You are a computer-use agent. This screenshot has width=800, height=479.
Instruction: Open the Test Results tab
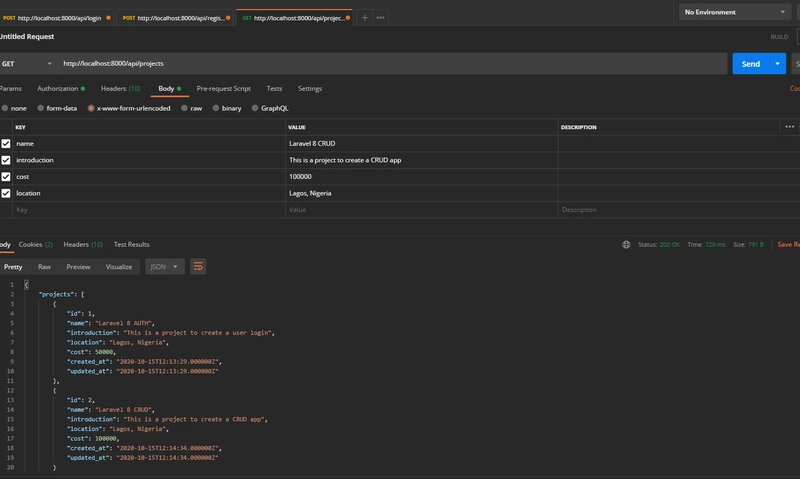click(x=131, y=244)
